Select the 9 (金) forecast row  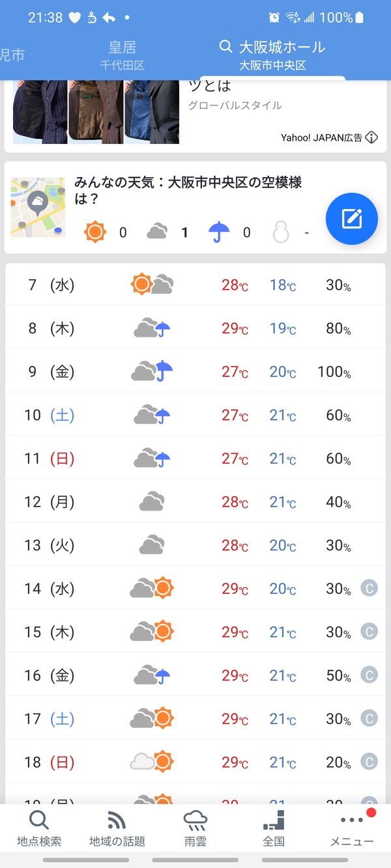(x=195, y=372)
